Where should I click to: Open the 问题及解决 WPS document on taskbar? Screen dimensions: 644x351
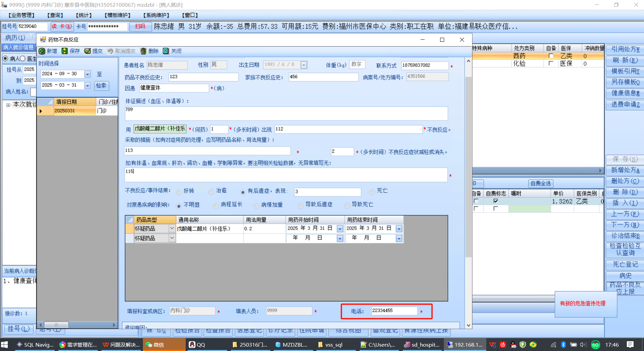pos(121,345)
